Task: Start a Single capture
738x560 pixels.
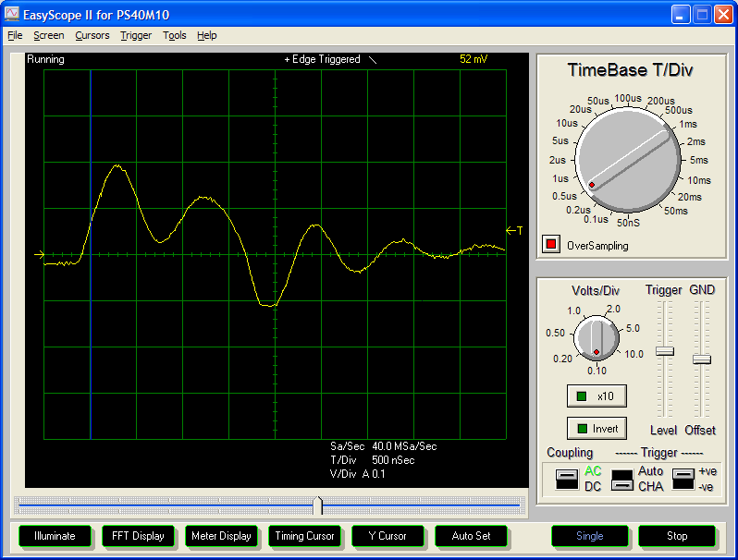Action: (x=590, y=536)
